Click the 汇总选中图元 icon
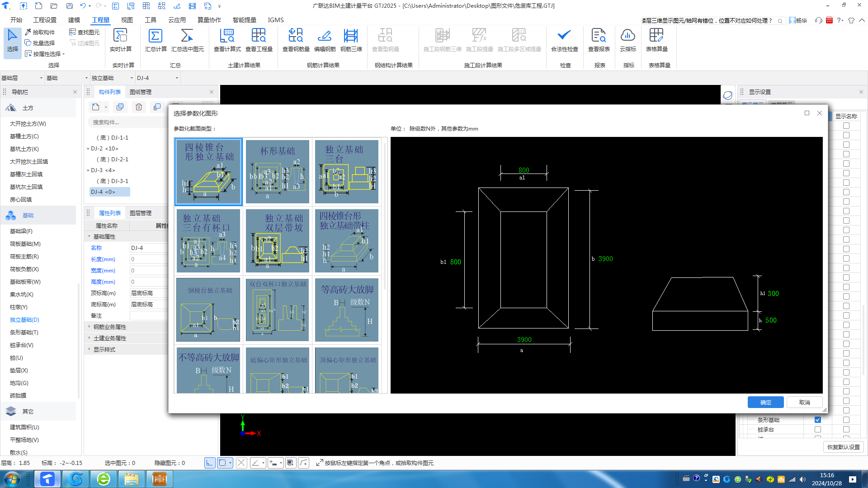Image resolution: width=868 pixels, height=488 pixels. coord(187,36)
